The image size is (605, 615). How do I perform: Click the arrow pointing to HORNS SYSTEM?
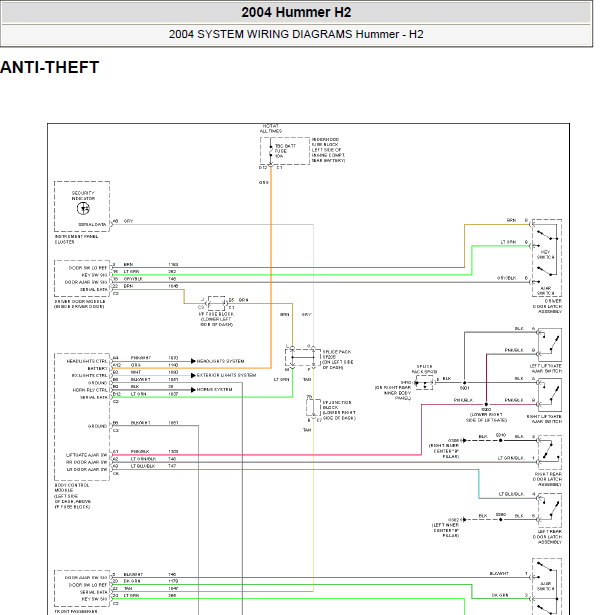(193, 390)
